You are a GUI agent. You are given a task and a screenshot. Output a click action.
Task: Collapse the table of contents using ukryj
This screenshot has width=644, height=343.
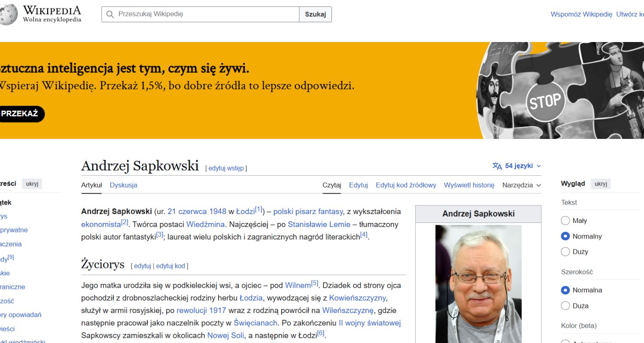[x=32, y=184]
